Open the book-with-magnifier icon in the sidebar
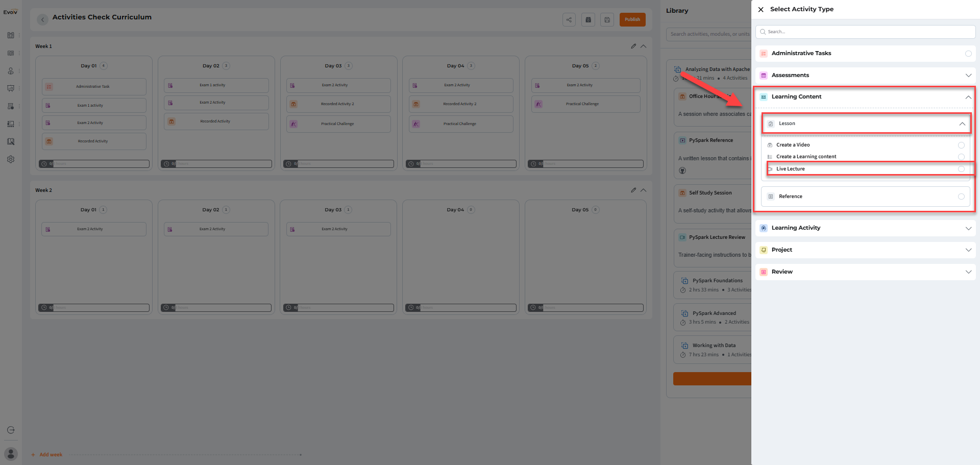 click(x=11, y=141)
